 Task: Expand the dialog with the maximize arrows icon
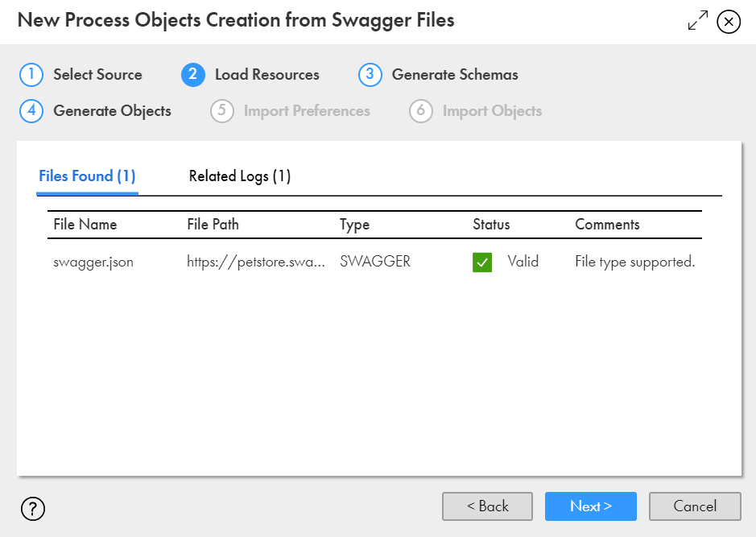click(698, 21)
